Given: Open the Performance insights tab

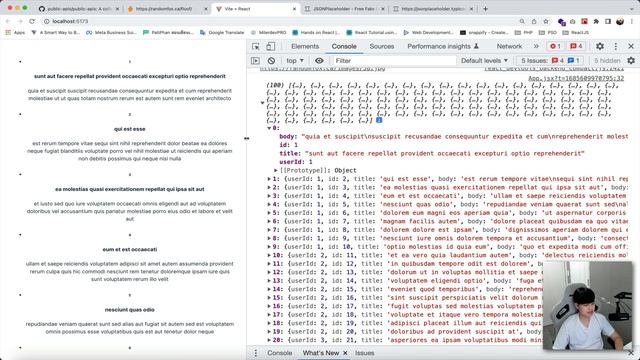Looking at the screenshot, I should (x=443, y=47).
